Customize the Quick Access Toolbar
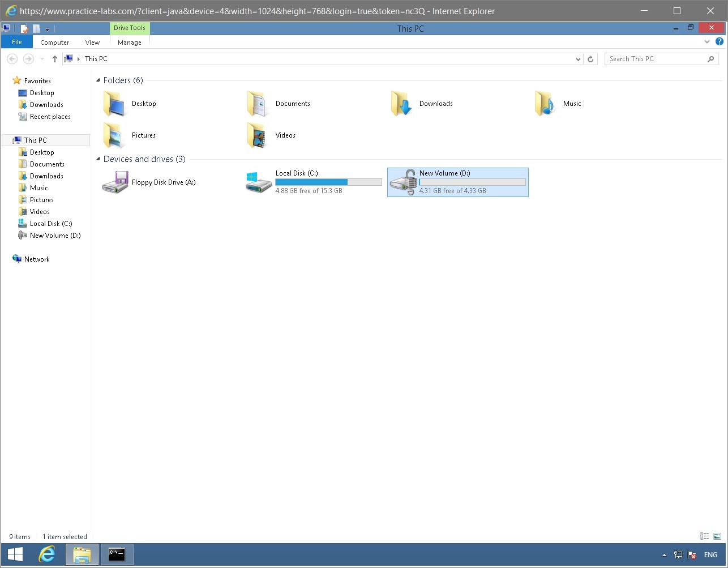The image size is (728, 568). [47, 28]
